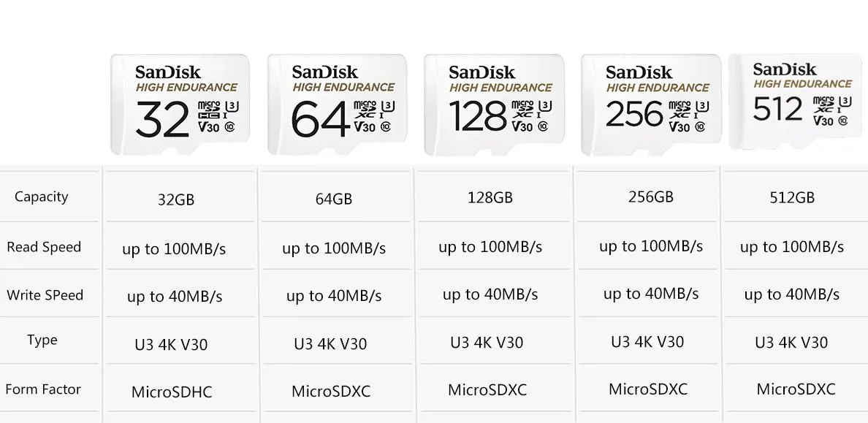The height and width of the screenshot is (423, 868).
Task: Click the 64GB SanDisk card image
Action: tap(337, 104)
